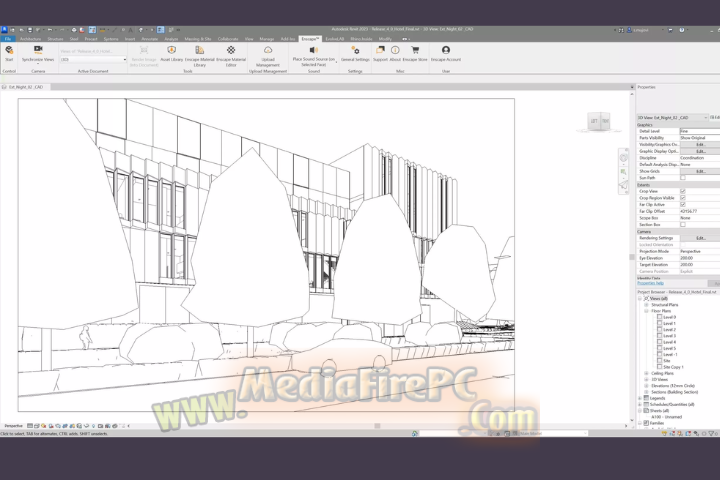This screenshot has width=720, height=480.
Task: Switch to the Massing & Site tab
Action: [x=198, y=39]
